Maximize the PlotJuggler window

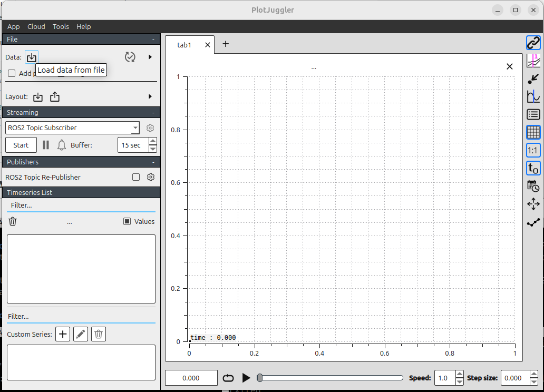[516, 10]
